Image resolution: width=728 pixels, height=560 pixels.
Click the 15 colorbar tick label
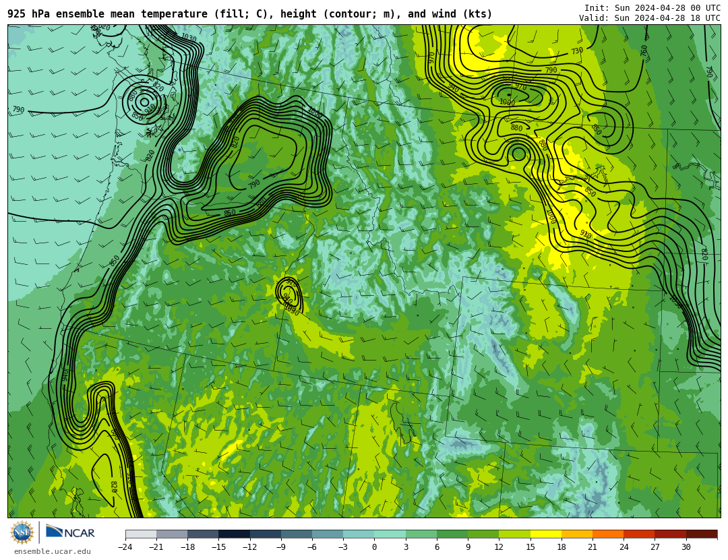tap(530, 547)
